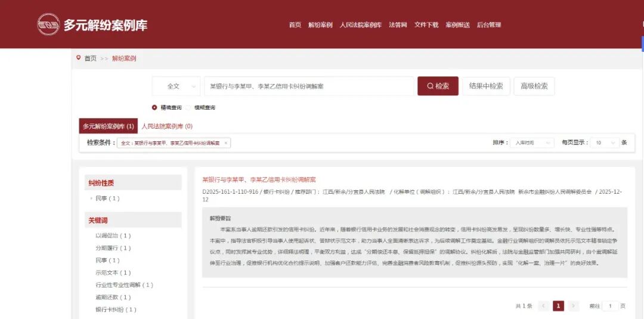
Task: Open the 排序 入库时间 dropdown
Action: pyautogui.click(x=531, y=143)
